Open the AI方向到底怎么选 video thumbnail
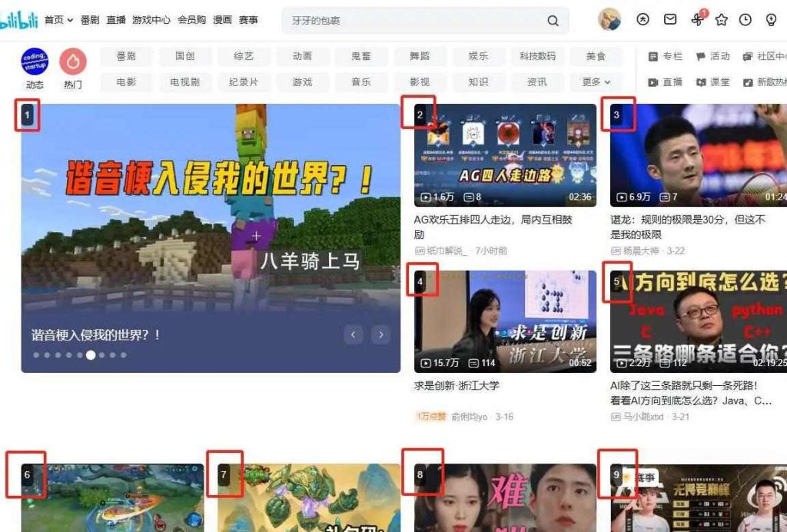This screenshot has height=532, width=787. click(699, 321)
